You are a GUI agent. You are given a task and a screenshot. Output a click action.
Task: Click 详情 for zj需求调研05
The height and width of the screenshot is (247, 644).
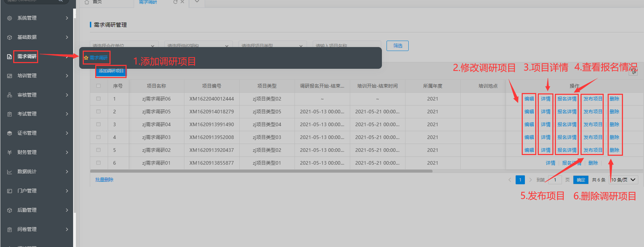click(546, 112)
